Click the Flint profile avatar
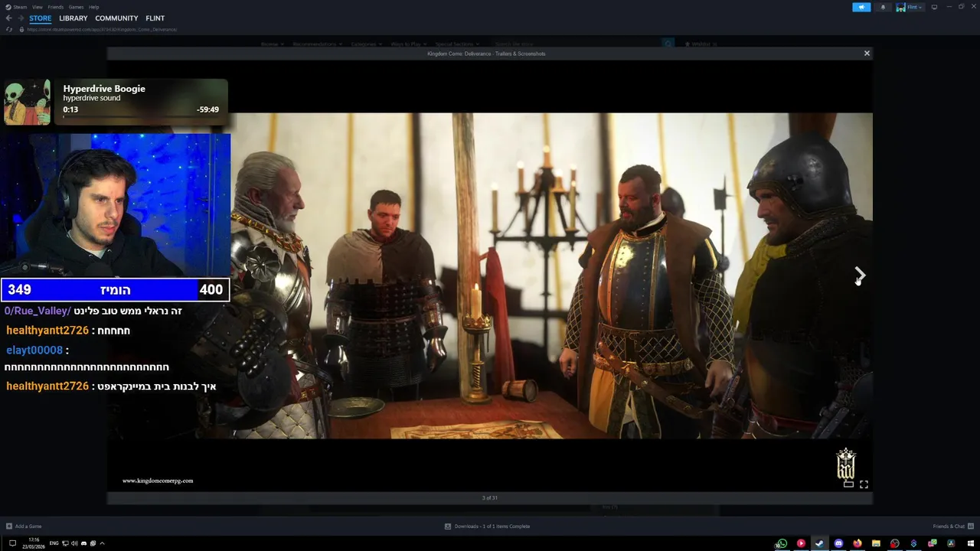Viewport: 980px width, 551px height. tap(900, 7)
